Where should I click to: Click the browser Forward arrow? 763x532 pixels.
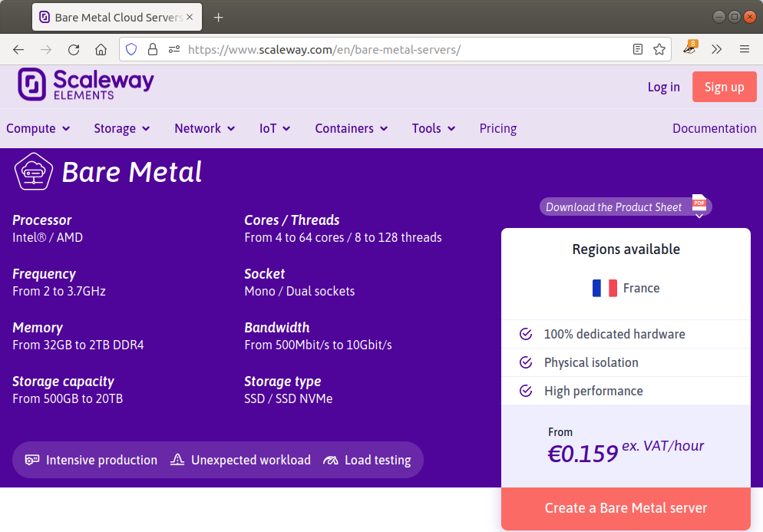point(46,50)
